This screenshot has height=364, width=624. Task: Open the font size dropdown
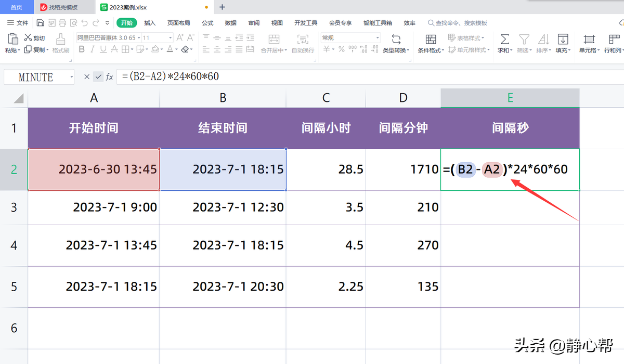pyautogui.click(x=170, y=38)
